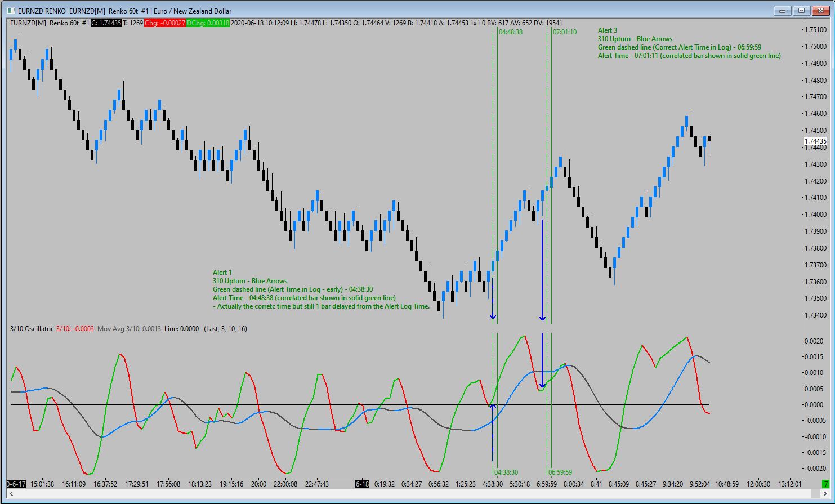Click the 'Alert 1' annotation heading
The width and height of the screenshot is (835, 504).
tap(222, 273)
